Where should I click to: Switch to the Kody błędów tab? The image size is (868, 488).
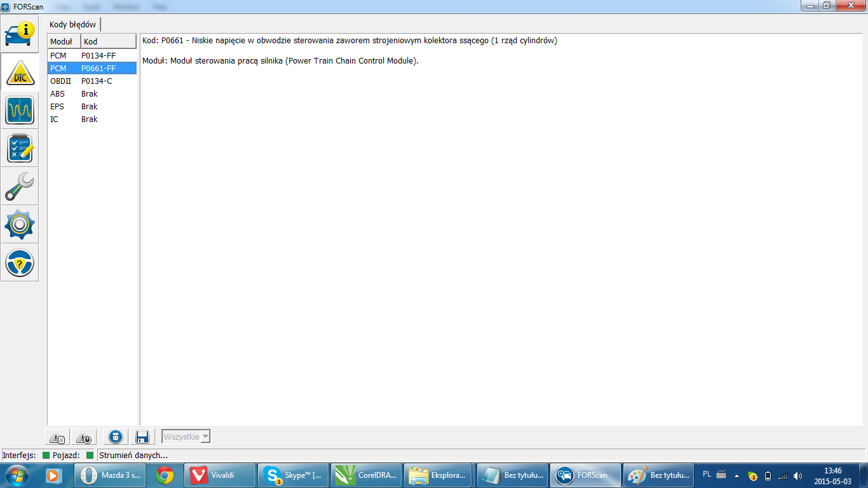[x=73, y=25]
